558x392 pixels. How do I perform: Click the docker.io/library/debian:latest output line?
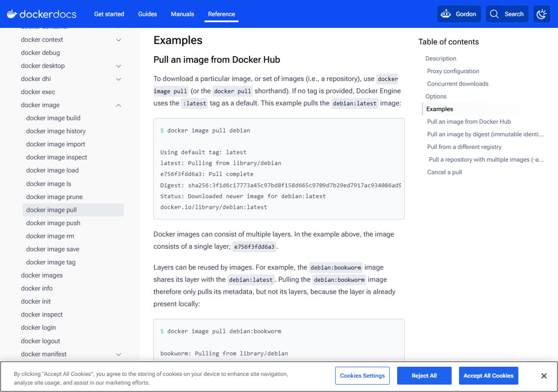coord(214,207)
